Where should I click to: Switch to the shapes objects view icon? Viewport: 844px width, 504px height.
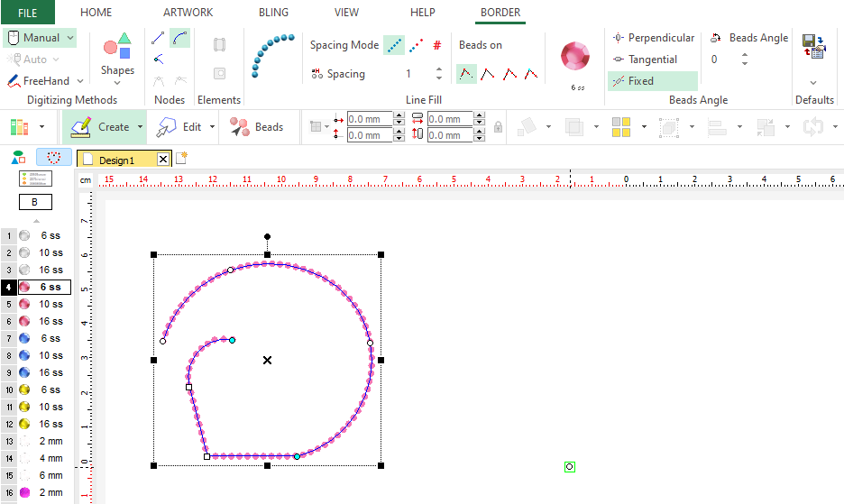[19, 157]
